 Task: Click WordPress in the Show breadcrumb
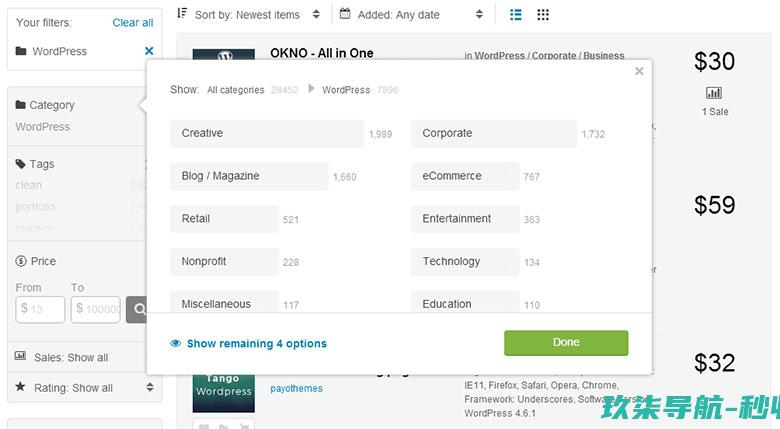click(x=346, y=90)
